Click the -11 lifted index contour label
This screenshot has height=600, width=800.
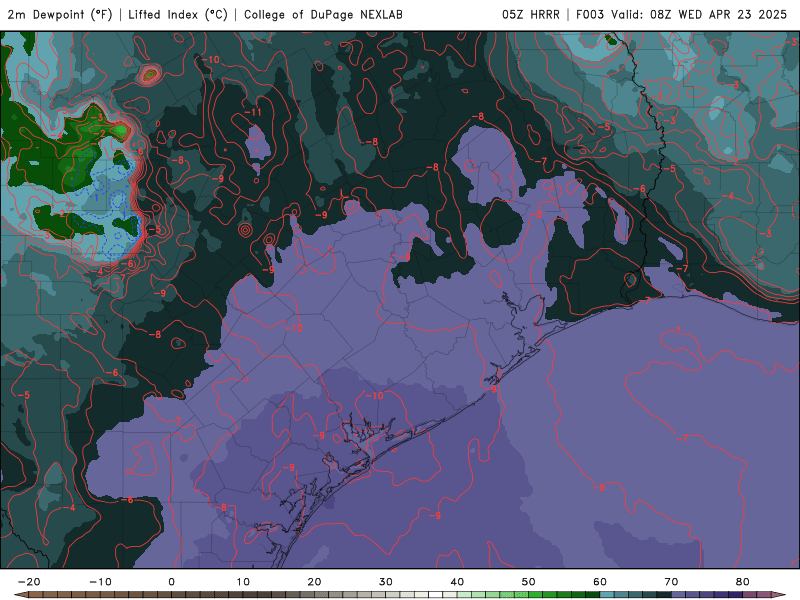253,112
